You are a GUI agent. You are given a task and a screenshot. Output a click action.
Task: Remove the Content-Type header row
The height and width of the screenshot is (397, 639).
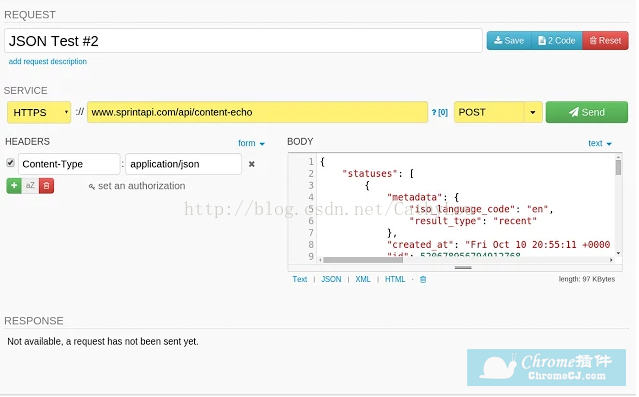pyautogui.click(x=252, y=164)
